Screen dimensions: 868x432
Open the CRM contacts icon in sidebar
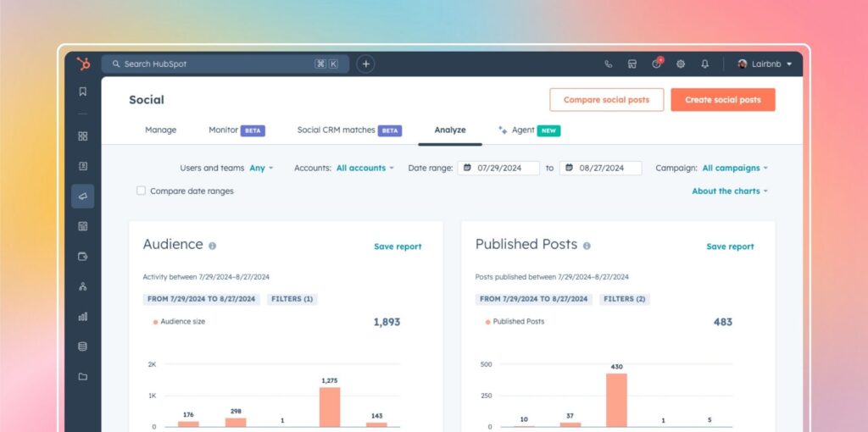click(x=82, y=166)
